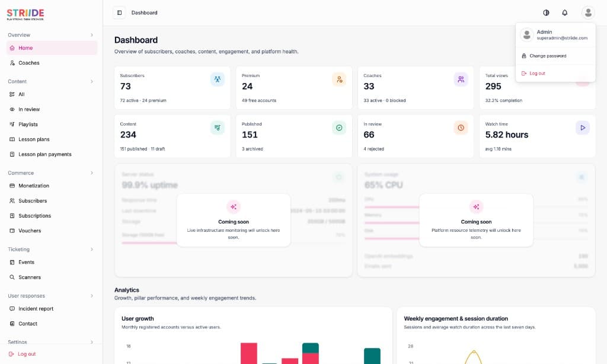The height and width of the screenshot is (364, 607).
Task: Open Lesson plans in the sidebar
Action: [52, 139]
